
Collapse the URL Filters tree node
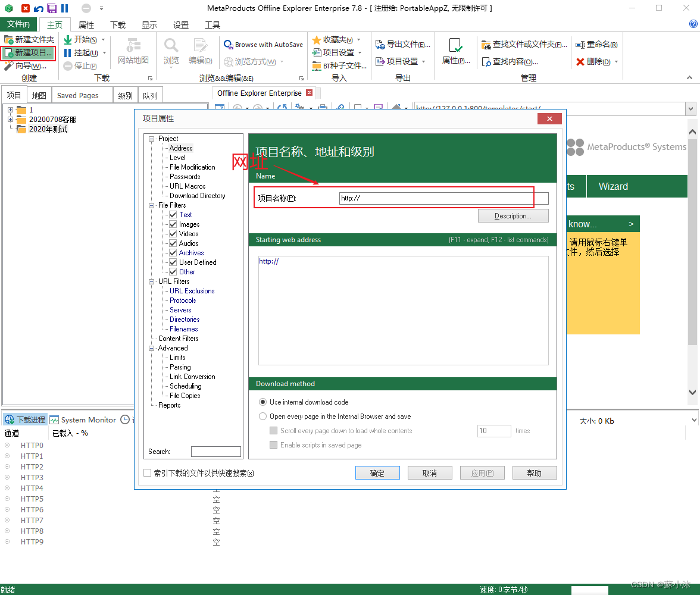152,281
